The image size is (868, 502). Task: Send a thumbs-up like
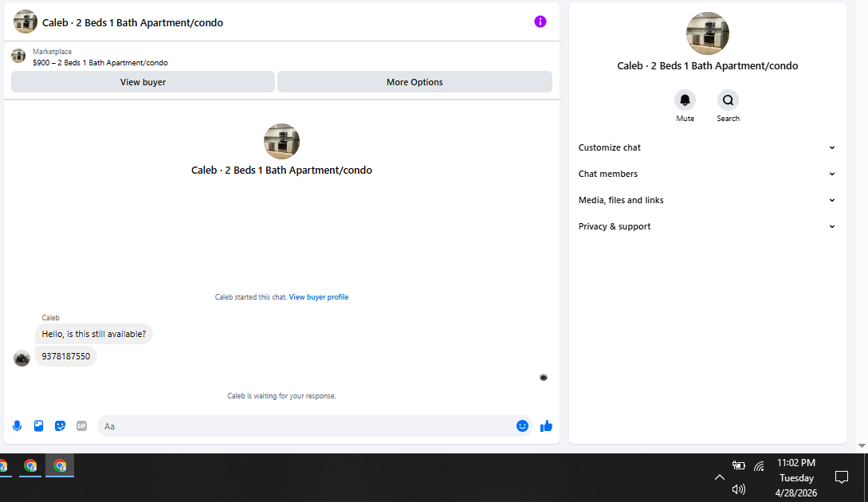pyautogui.click(x=546, y=426)
